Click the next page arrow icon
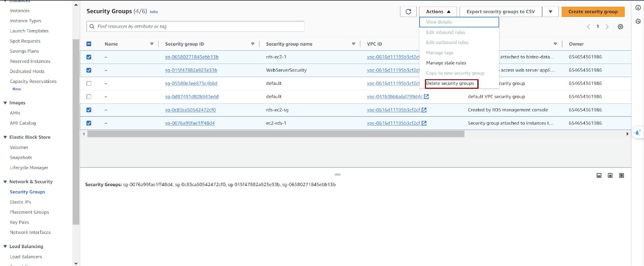The height and width of the screenshot is (266, 644). [607, 27]
